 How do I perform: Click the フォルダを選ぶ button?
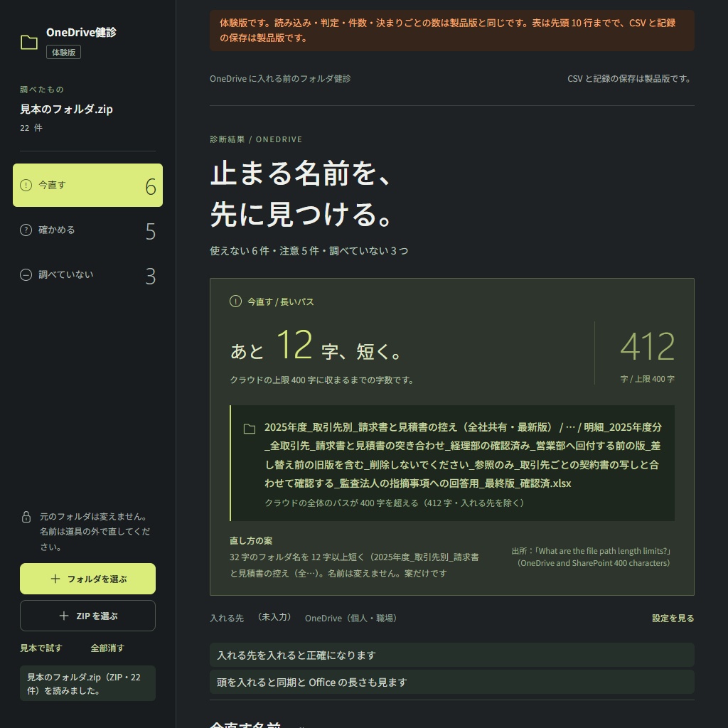point(87,579)
